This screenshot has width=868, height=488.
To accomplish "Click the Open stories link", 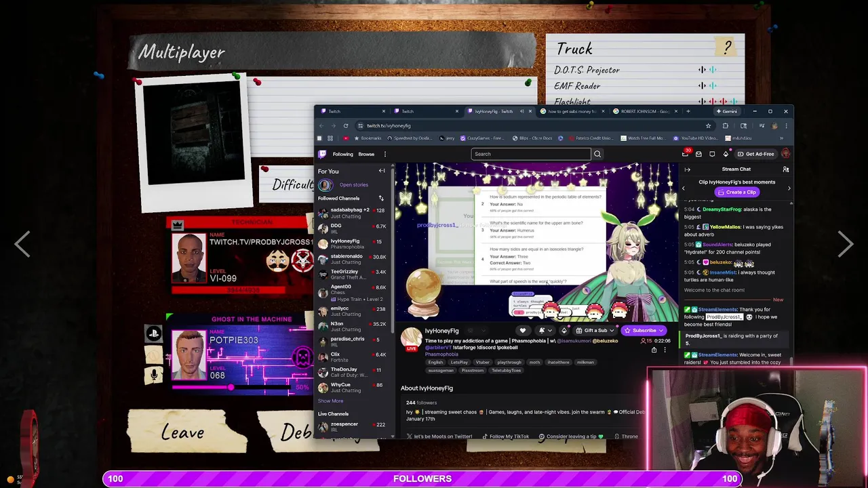I will coord(354,185).
